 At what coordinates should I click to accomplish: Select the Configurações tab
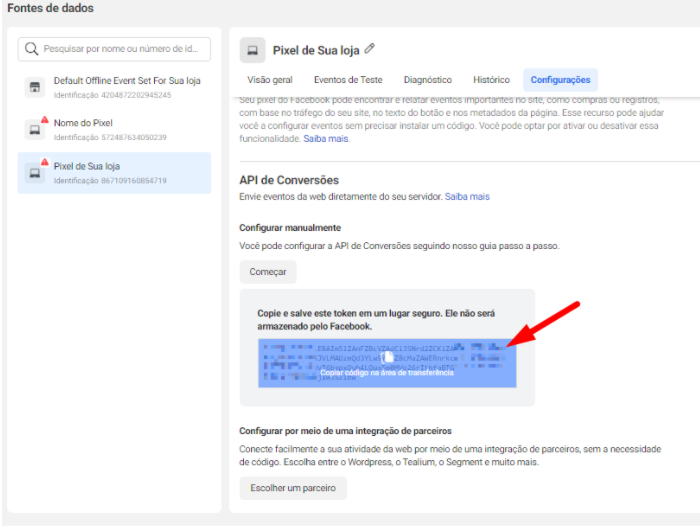tap(560, 80)
